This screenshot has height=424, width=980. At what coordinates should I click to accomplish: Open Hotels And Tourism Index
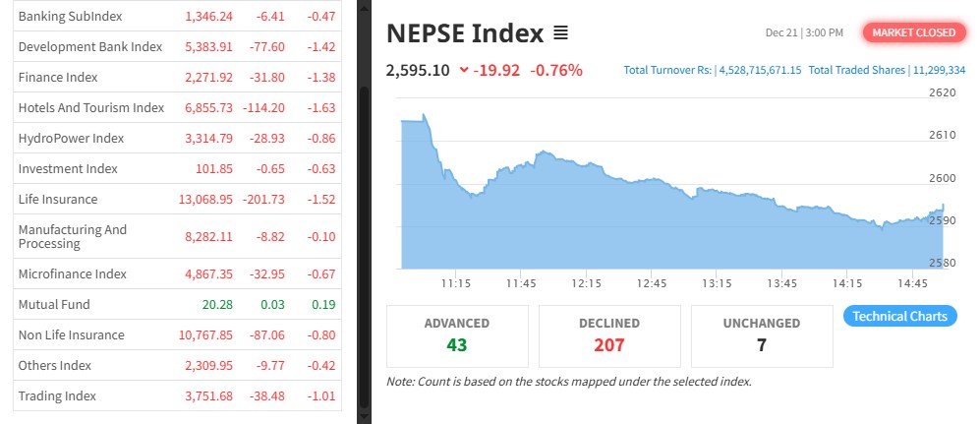(x=90, y=107)
